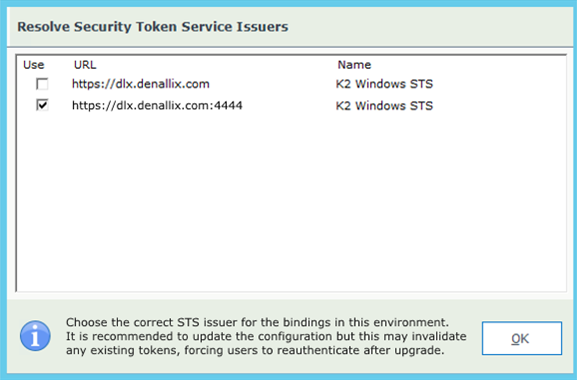The width and height of the screenshot is (577, 380).
Task: Click the 'any existing tokens' text line
Action: (255, 350)
